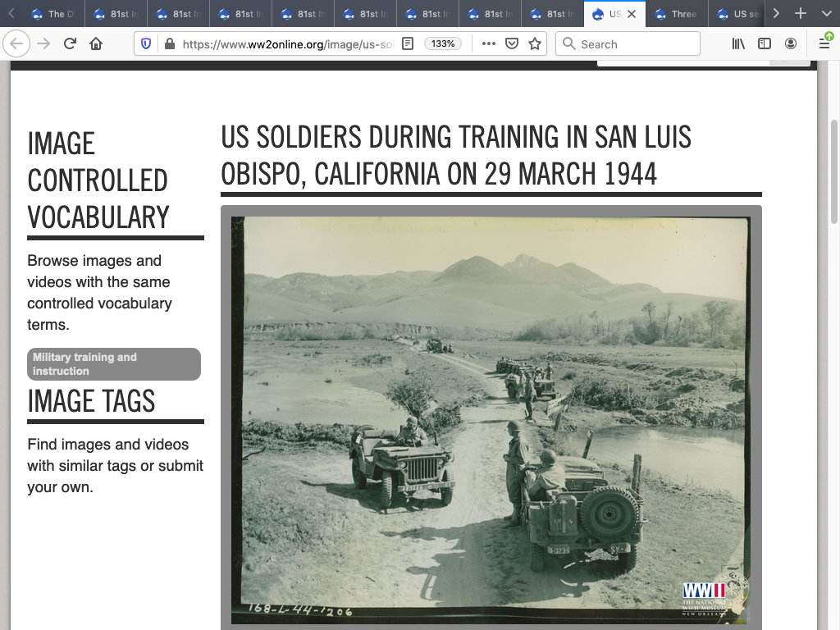Go to the browser home page
The image size is (840, 630).
pyautogui.click(x=96, y=44)
